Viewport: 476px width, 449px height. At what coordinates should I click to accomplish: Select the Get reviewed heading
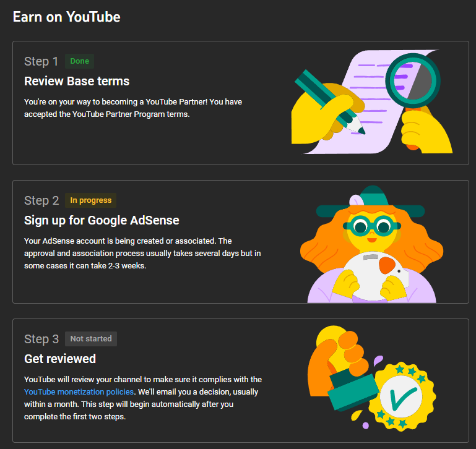click(60, 359)
